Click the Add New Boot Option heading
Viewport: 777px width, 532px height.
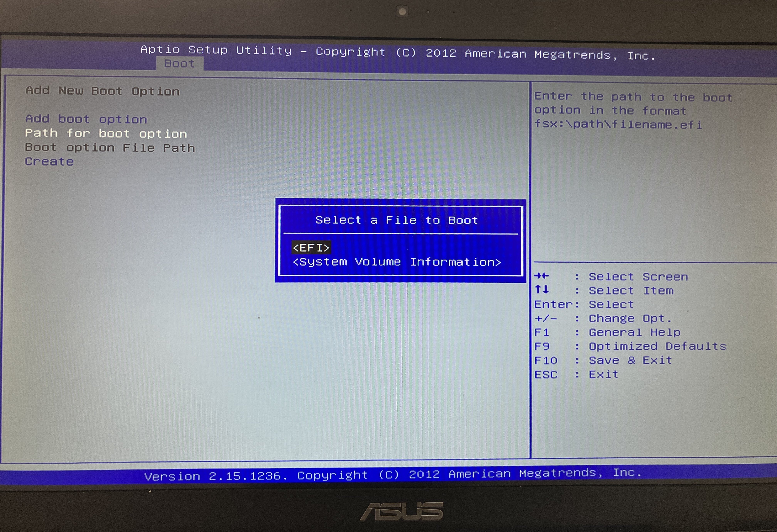(x=103, y=91)
